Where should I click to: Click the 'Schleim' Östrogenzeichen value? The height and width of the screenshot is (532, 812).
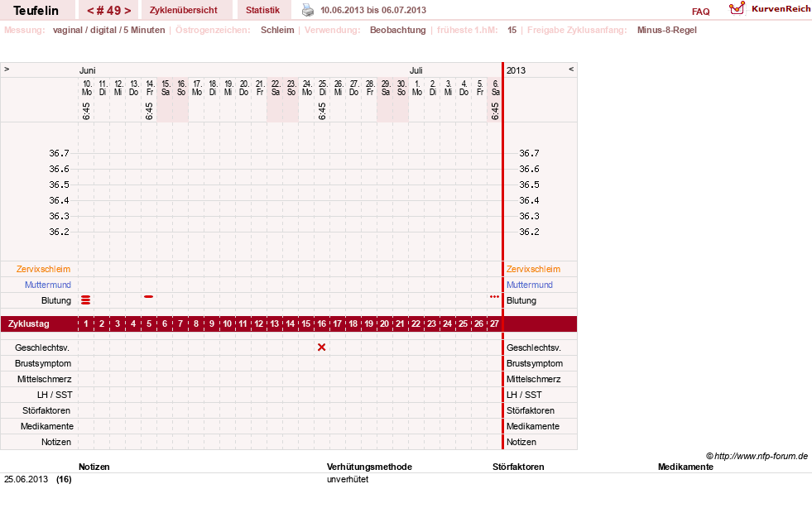pos(277,30)
